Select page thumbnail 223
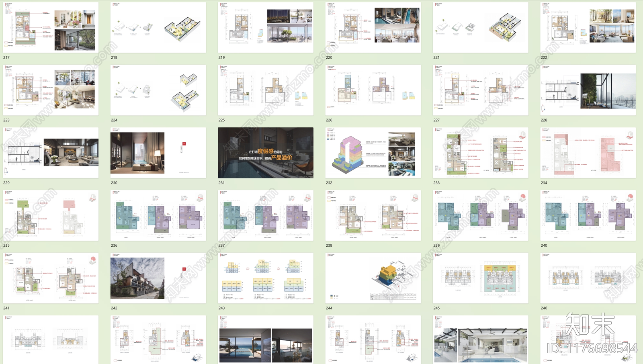 click(x=51, y=90)
